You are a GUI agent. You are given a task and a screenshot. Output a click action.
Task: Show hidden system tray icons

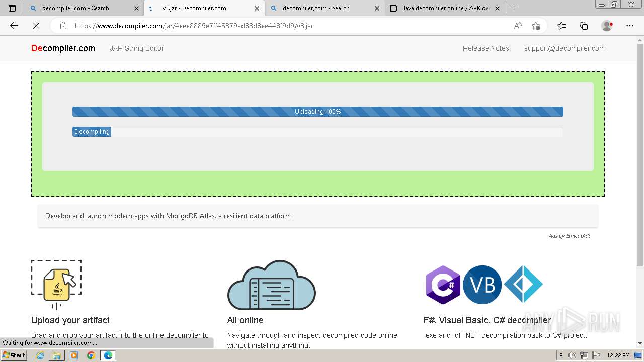[x=561, y=355]
